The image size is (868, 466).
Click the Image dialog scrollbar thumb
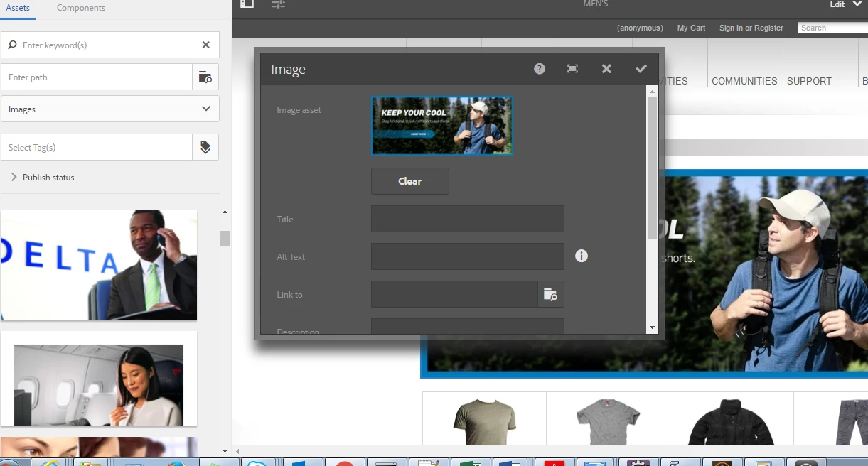pyautogui.click(x=652, y=168)
